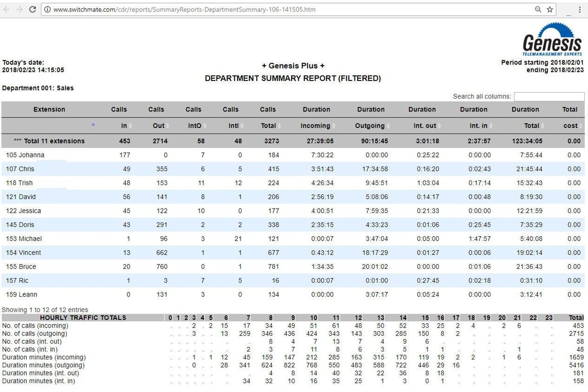Image resolution: width=588 pixels, height=392 pixels.
Task: Click Trish's Int. out duration 1:03:04
Action: (x=428, y=183)
